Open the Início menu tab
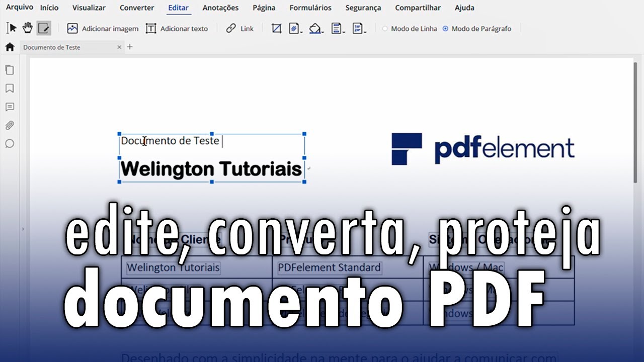This screenshot has width=644, height=362. (x=49, y=8)
